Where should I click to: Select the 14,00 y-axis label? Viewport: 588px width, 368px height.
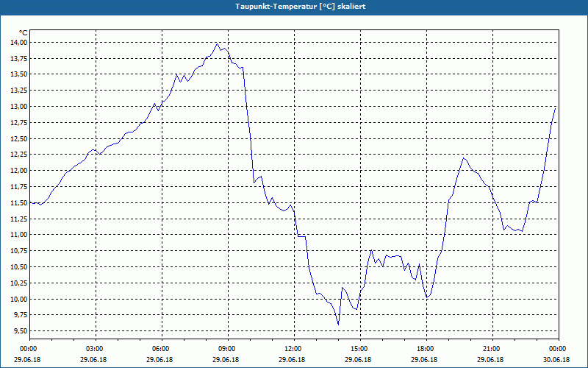19,43
